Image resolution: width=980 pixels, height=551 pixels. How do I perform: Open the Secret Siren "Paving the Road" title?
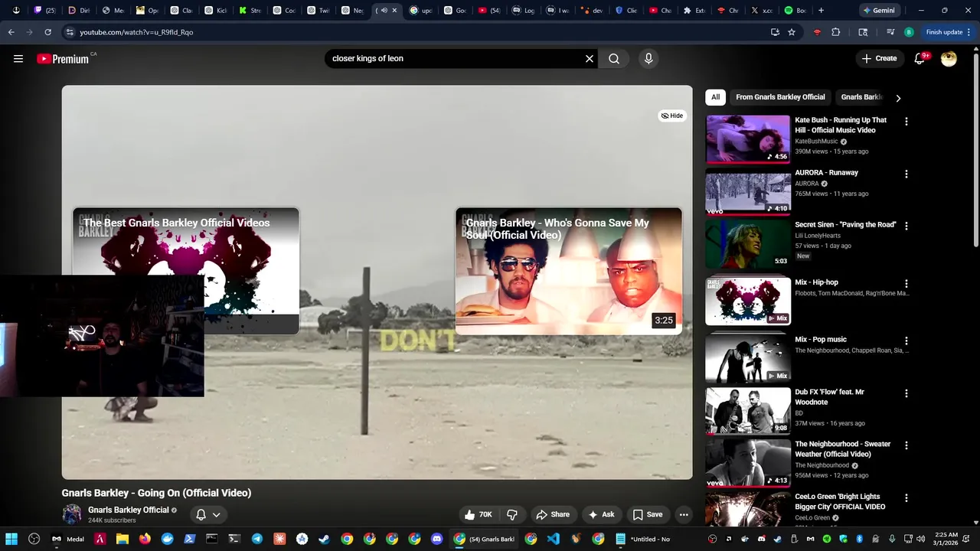tap(845, 225)
